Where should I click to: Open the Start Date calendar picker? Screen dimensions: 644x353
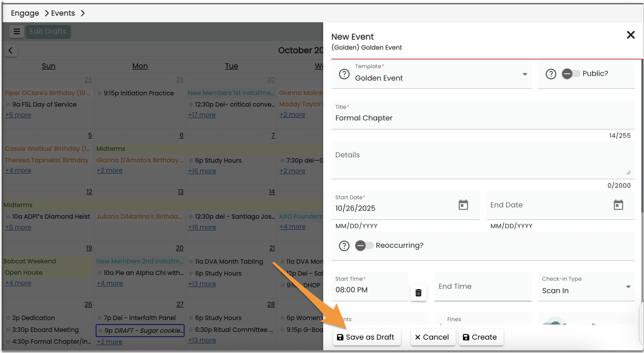tap(463, 205)
